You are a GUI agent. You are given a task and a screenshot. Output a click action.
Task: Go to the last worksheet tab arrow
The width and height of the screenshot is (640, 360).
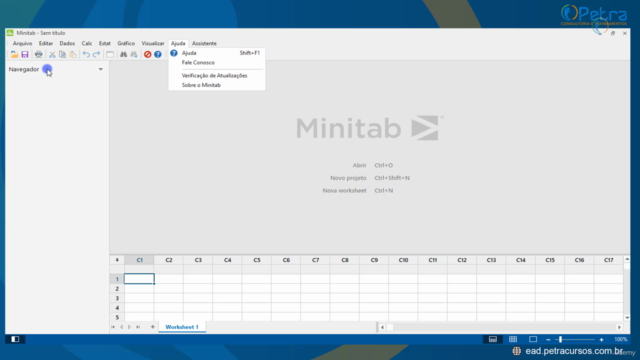pos(138,327)
